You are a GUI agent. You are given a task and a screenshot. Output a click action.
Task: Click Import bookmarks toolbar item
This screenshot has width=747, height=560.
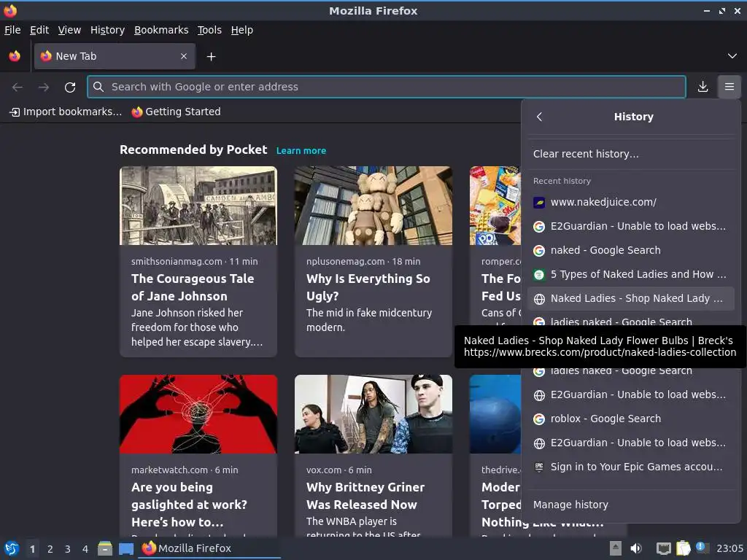pos(66,112)
